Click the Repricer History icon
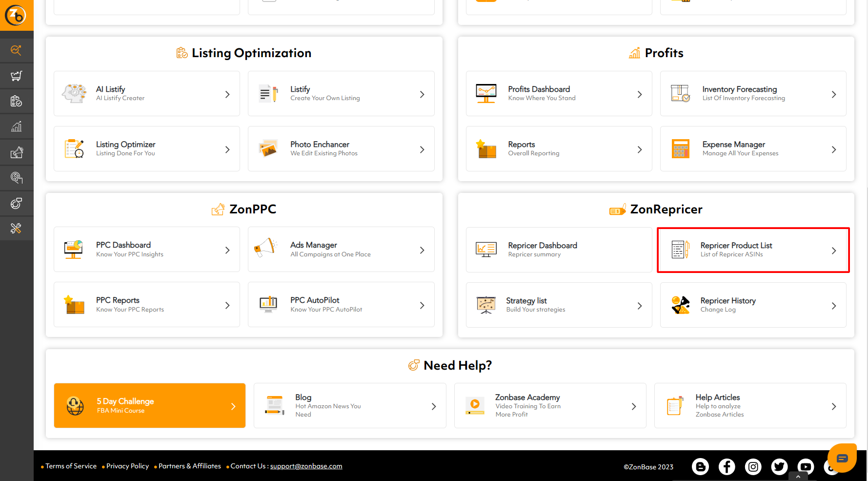The height and width of the screenshot is (481, 868). click(680, 305)
